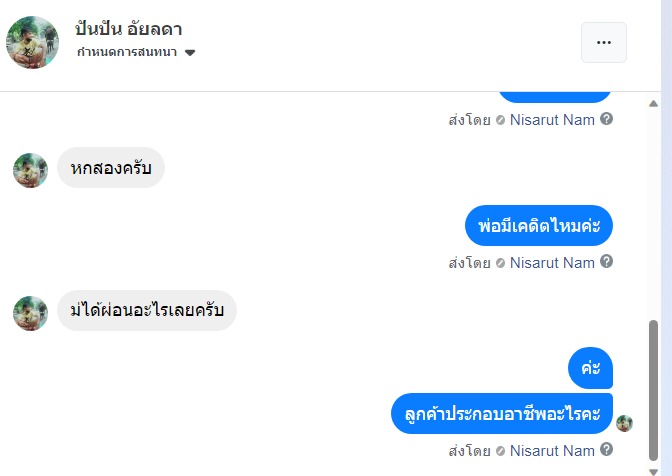Click the blue bubble ค่ะ

[590, 367]
